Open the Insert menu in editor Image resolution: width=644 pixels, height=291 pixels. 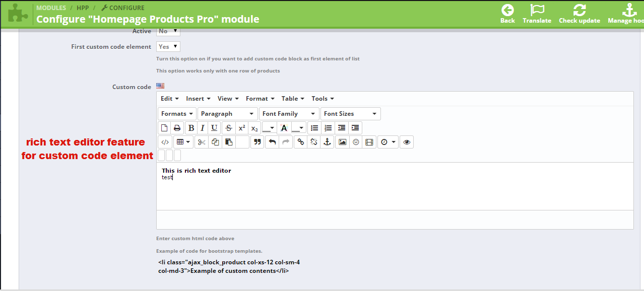tap(198, 99)
